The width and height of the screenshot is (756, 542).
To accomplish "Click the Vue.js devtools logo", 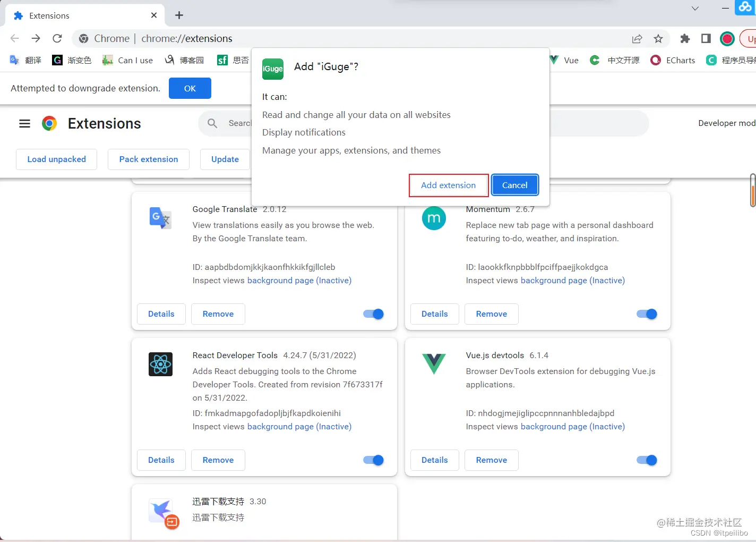I will tap(434, 364).
